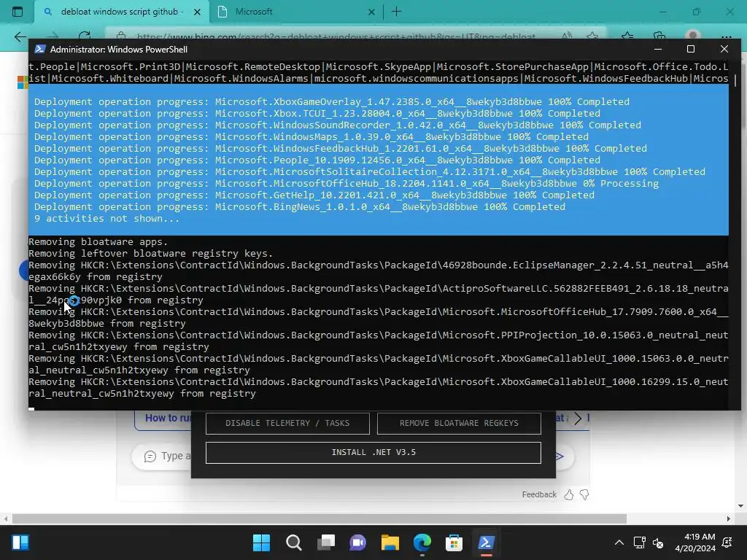Click the BingNews deployment progress line
This screenshot has width=747, height=560.
click(300, 207)
